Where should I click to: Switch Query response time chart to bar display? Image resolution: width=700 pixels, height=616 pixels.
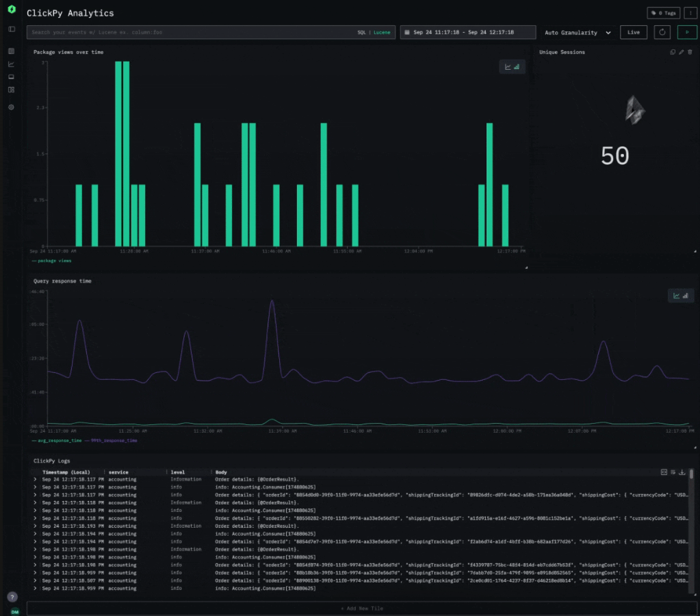(x=685, y=296)
